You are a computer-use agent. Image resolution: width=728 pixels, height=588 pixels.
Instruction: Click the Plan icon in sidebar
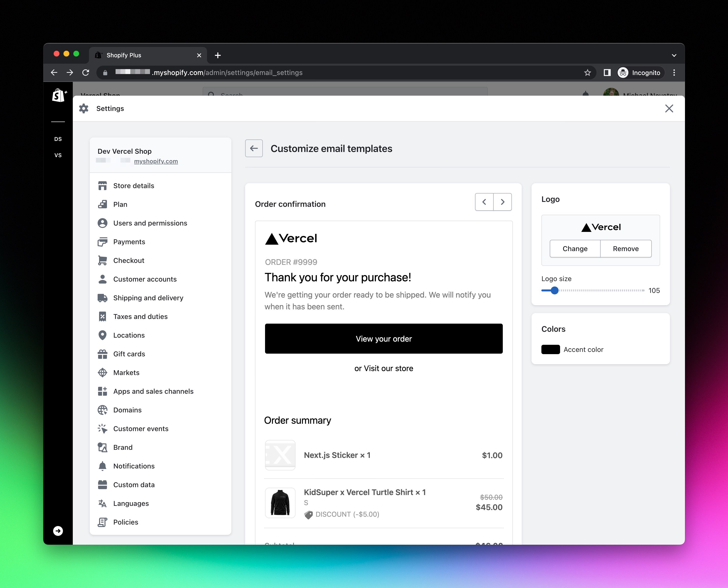pos(102,204)
